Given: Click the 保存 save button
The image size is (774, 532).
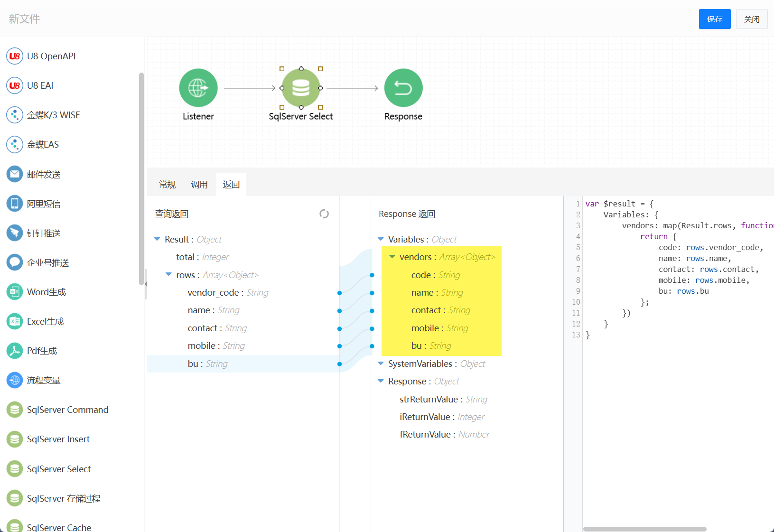Looking at the screenshot, I should (x=714, y=19).
